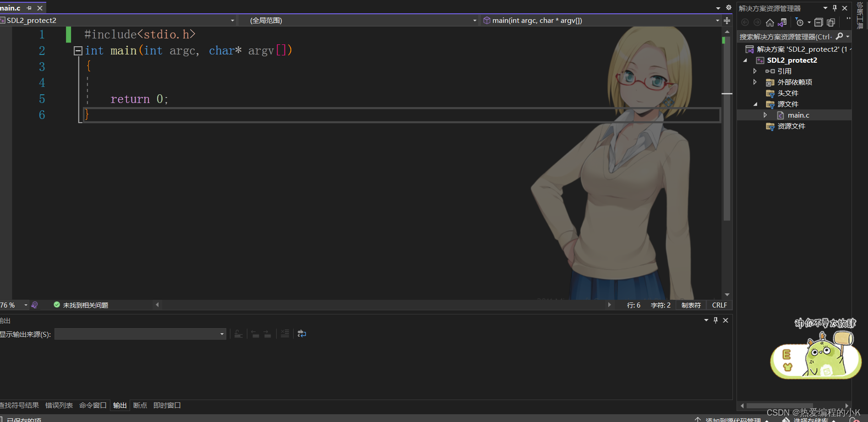Switch to the 错误列表 tab
Viewport: 868px width, 422px height.
pyautogui.click(x=59, y=406)
